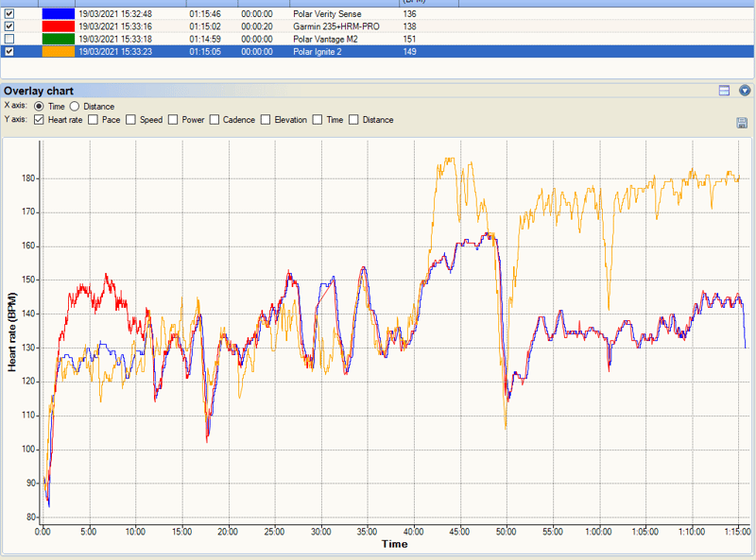Click the red color swatch for Garmin 235+HRM-PRO
This screenshot has height=560, width=756.
(59, 26)
